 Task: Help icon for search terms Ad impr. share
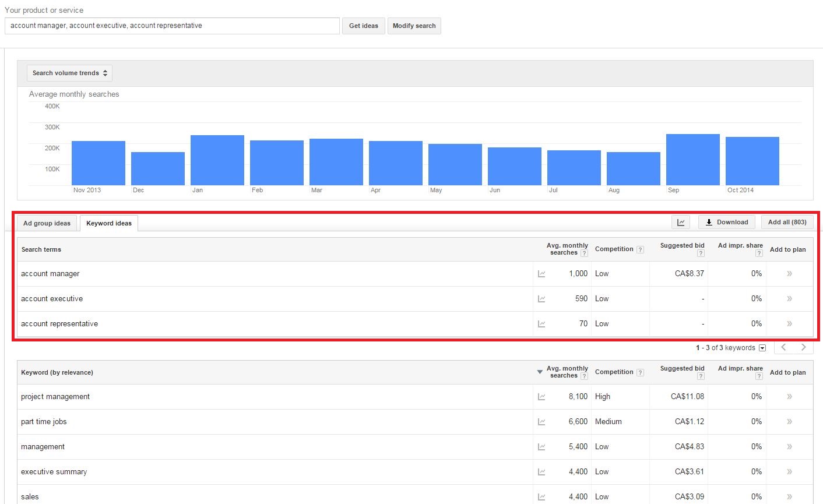pyautogui.click(x=759, y=253)
